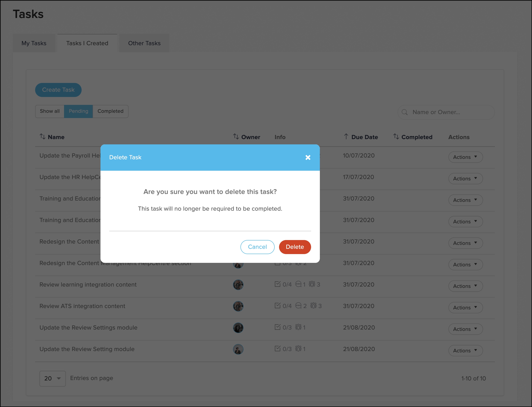Click checklist icon in Update Review Settings module row
532x407 pixels.
coord(278,327)
